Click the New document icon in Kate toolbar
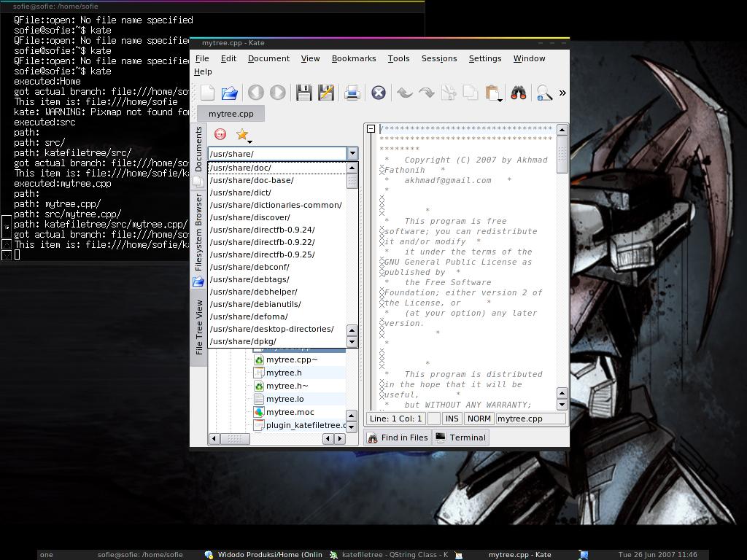Viewport: 747px width, 560px height. coord(208,93)
